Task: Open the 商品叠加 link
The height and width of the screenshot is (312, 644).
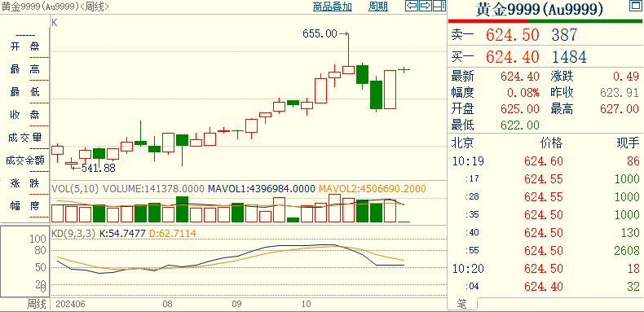Action: tap(333, 7)
